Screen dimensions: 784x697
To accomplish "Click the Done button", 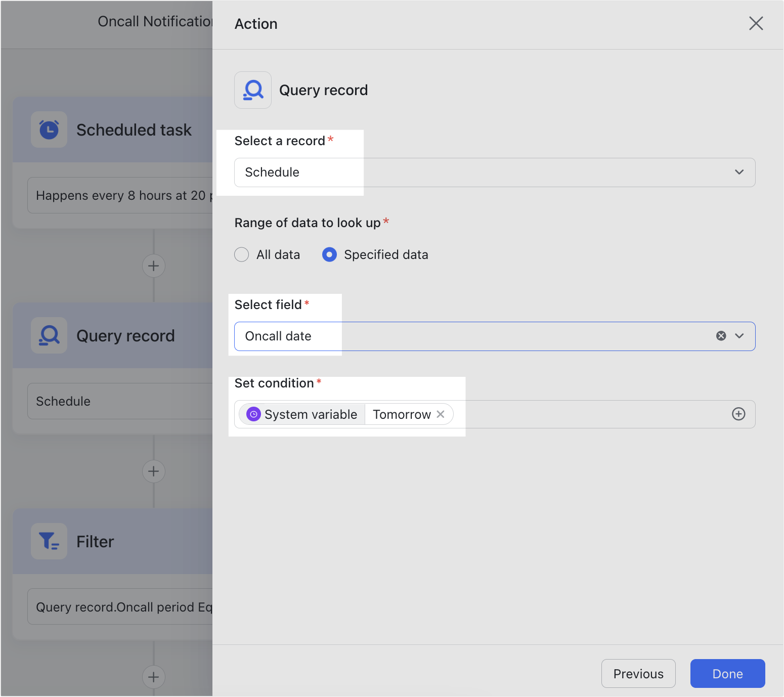I will (727, 673).
